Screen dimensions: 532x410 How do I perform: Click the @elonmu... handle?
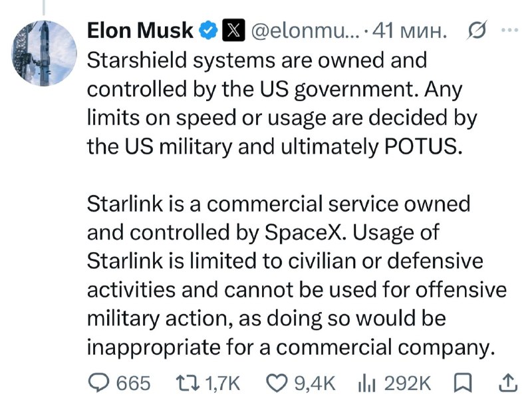point(305,31)
